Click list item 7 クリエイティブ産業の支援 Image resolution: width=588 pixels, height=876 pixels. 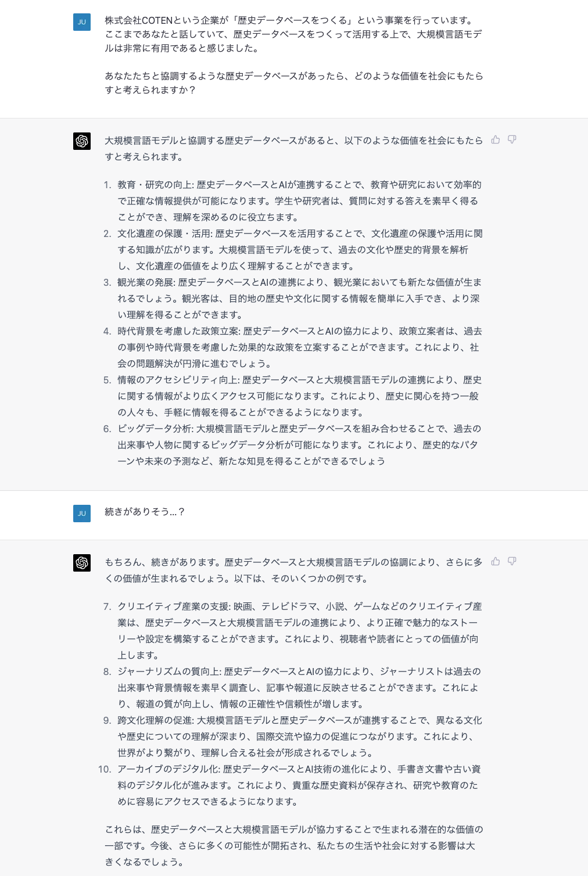tap(293, 631)
